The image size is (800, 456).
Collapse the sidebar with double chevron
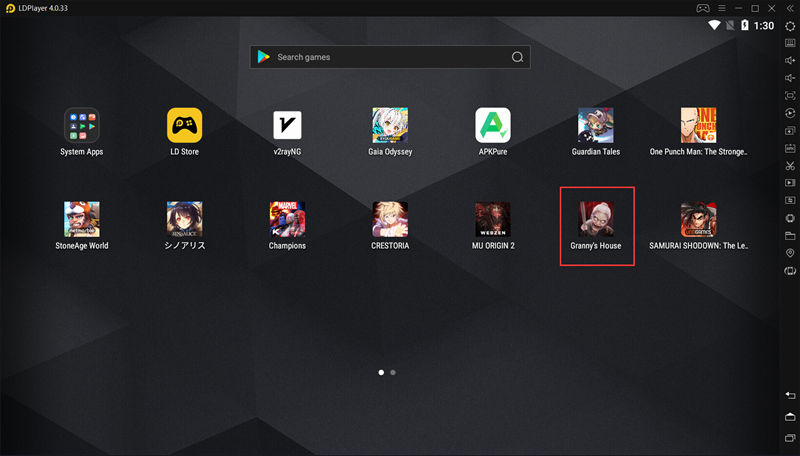click(790, 8)
